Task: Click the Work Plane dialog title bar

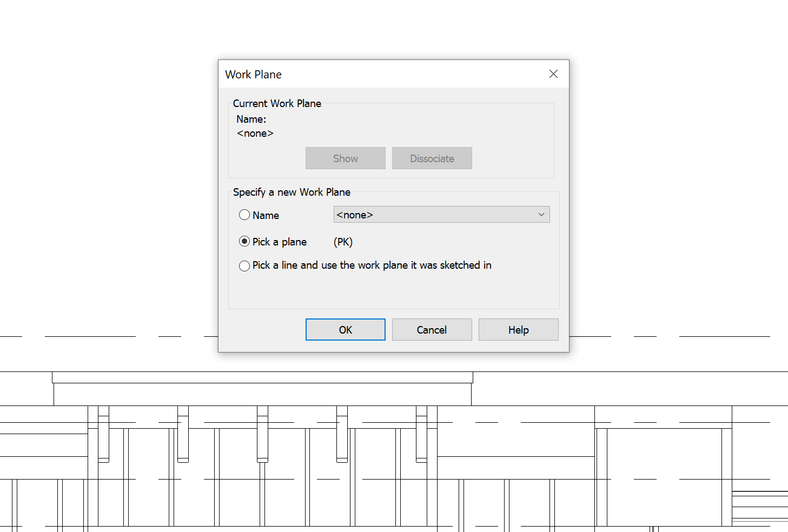Action: [x=379, y=74]
